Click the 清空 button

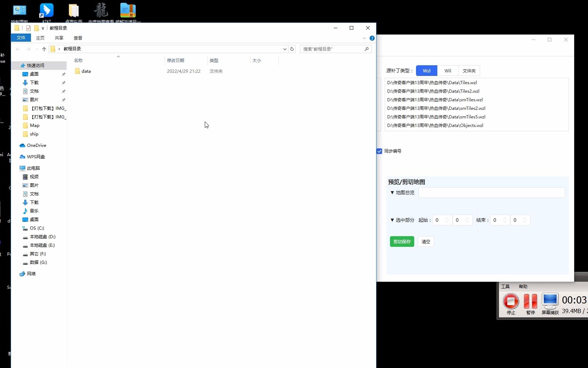pos(426,241)
